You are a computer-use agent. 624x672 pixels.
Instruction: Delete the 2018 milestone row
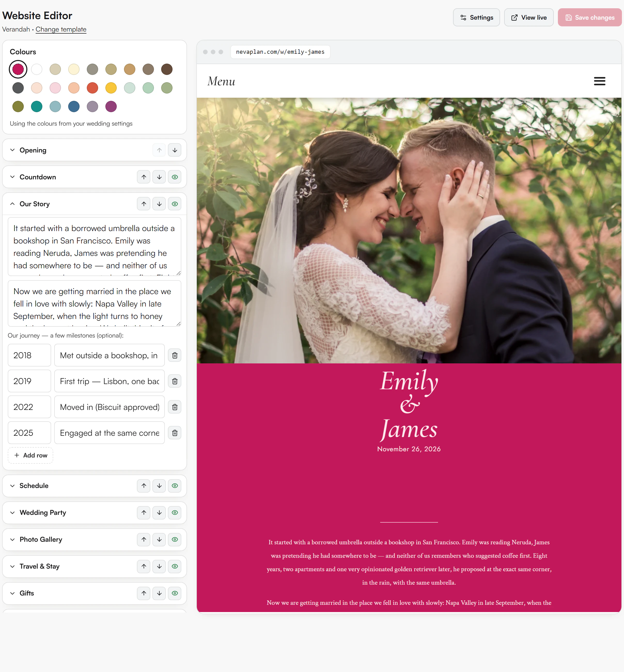coord(175,355)
